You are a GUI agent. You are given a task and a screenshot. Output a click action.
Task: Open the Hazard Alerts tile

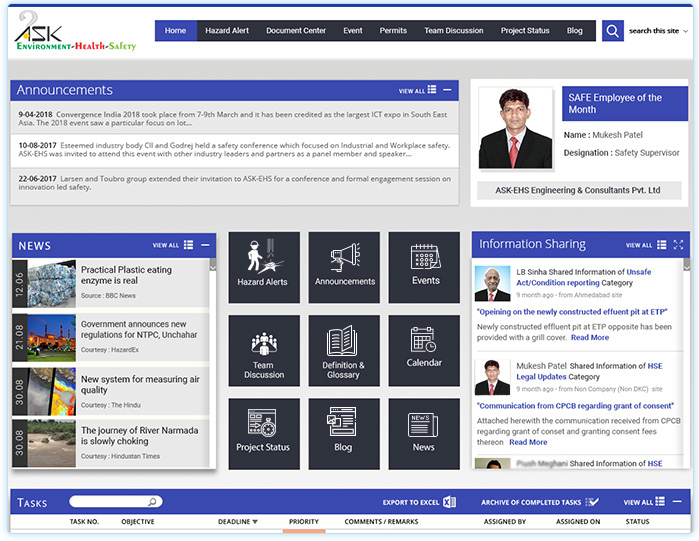(x=263, y=267)
